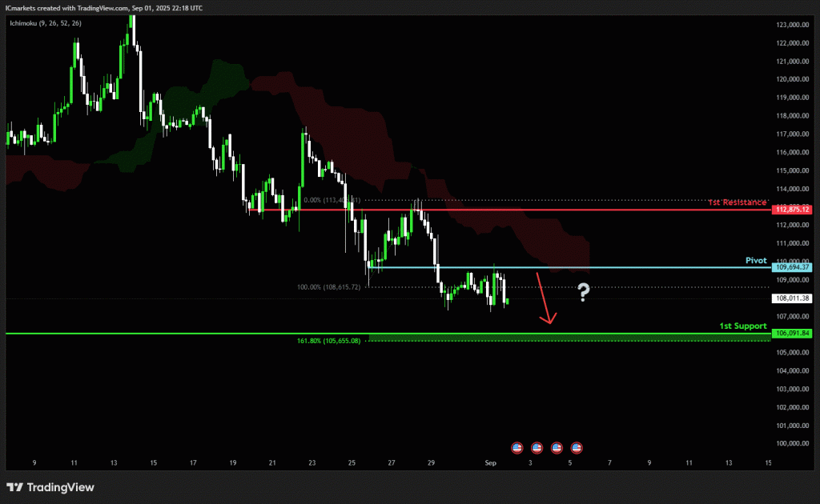Click the 116,000.00 price axis label
820x504 pixels.
coord(792,153)
